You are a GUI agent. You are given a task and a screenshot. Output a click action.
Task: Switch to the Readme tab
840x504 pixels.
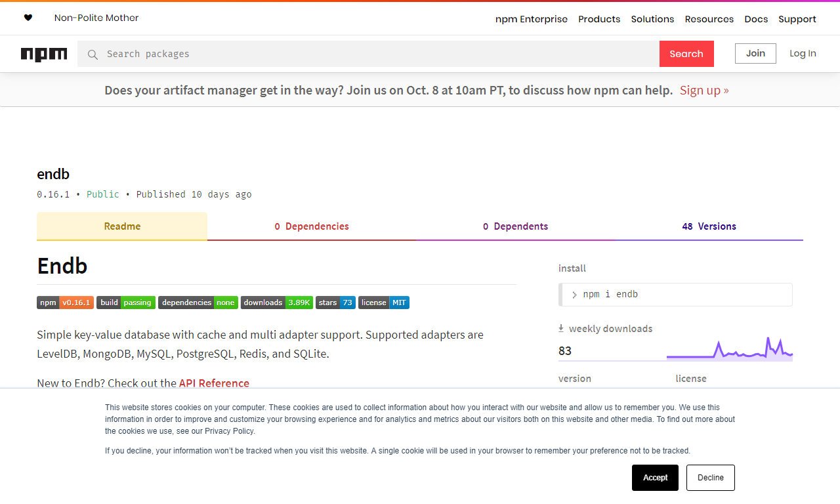(122, 226)
